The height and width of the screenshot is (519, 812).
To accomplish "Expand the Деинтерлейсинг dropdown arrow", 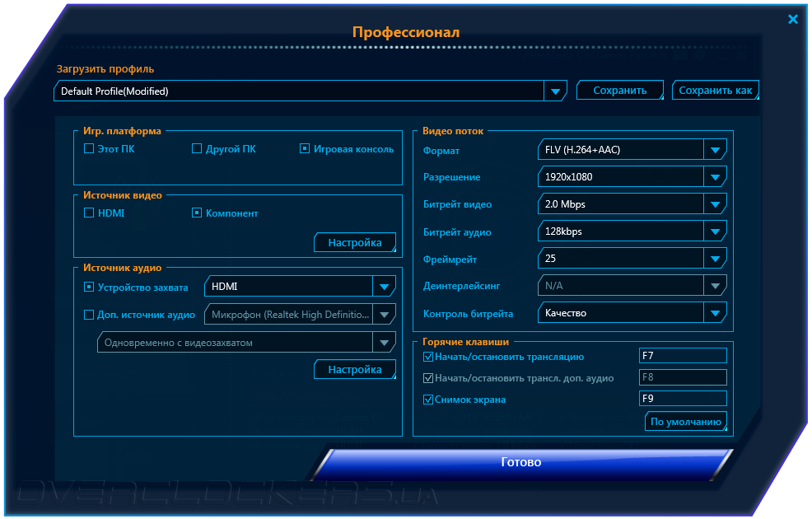I will coord(715,285).
